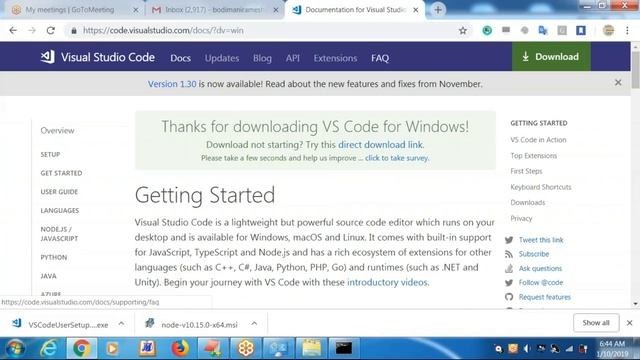Click the green Download button
Viewport: 640px width, 360px height.
point(551,57)
